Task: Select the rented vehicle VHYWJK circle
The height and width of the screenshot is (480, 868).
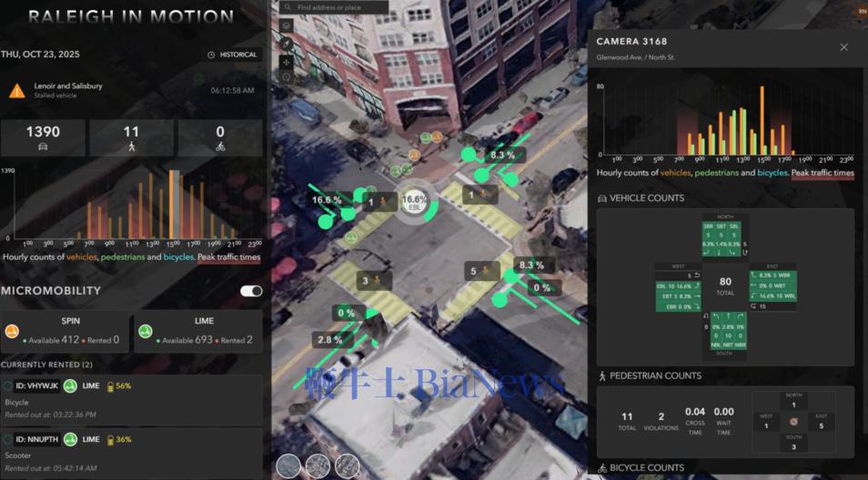Action: (7, 385)
